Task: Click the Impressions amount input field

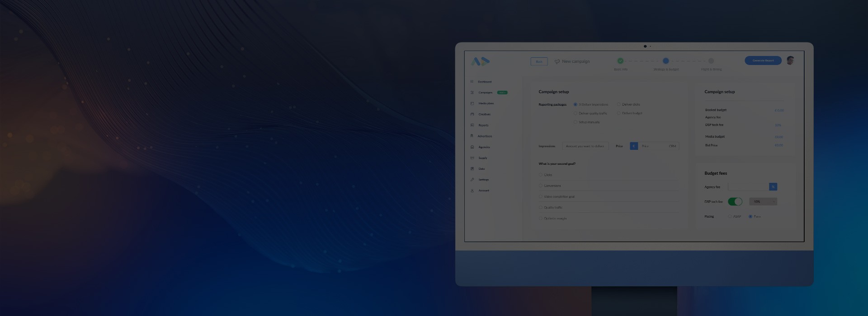Action: [585, 146]
